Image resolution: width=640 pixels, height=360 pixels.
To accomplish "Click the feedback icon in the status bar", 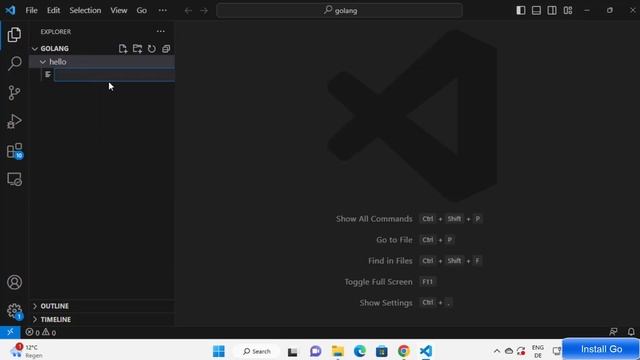I will (x=613, y=332).
